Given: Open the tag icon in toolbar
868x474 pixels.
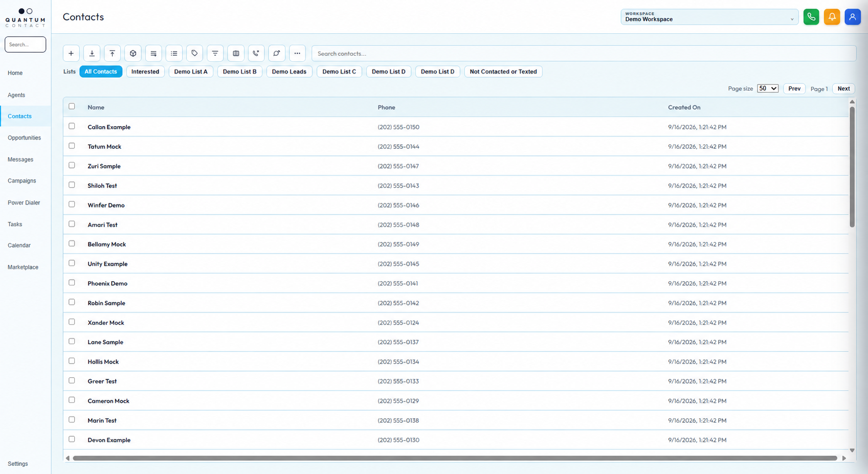Looking at the screenshot, I should click(x=194, y=53).
